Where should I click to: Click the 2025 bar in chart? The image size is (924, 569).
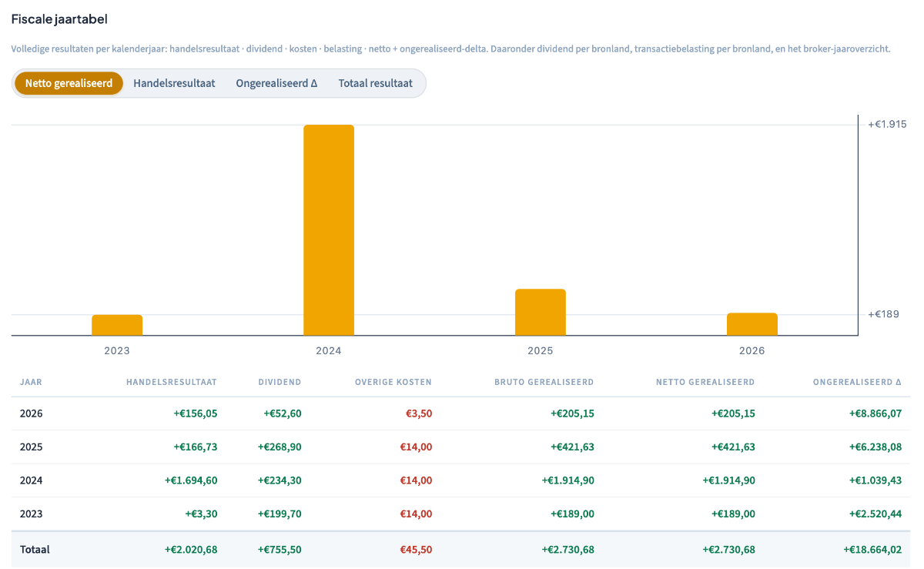click(x=541, y=313)
